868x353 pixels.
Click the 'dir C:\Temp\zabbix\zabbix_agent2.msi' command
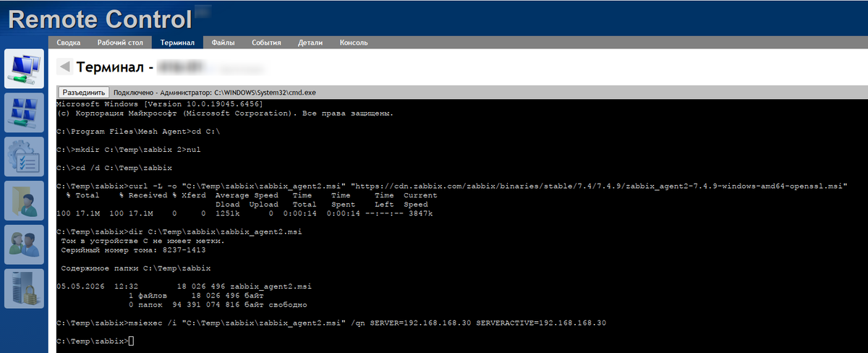[x=179, y=231]
